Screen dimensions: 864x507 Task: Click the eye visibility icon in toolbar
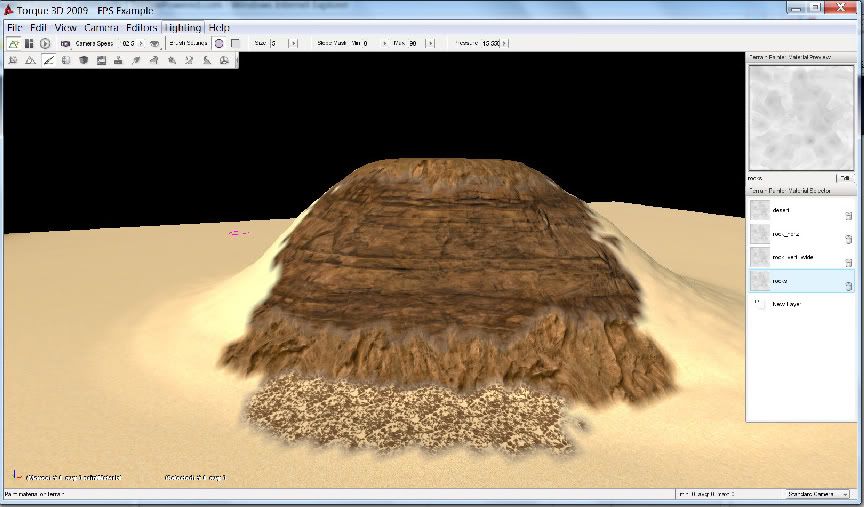(155, 44)
